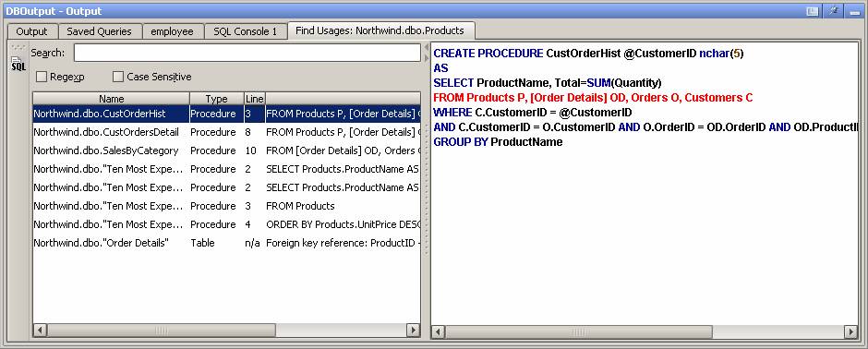868x349 pixels.
Task: Click the left arrow of SQL preview scrollbar
Action: click(x=438, y=331)
